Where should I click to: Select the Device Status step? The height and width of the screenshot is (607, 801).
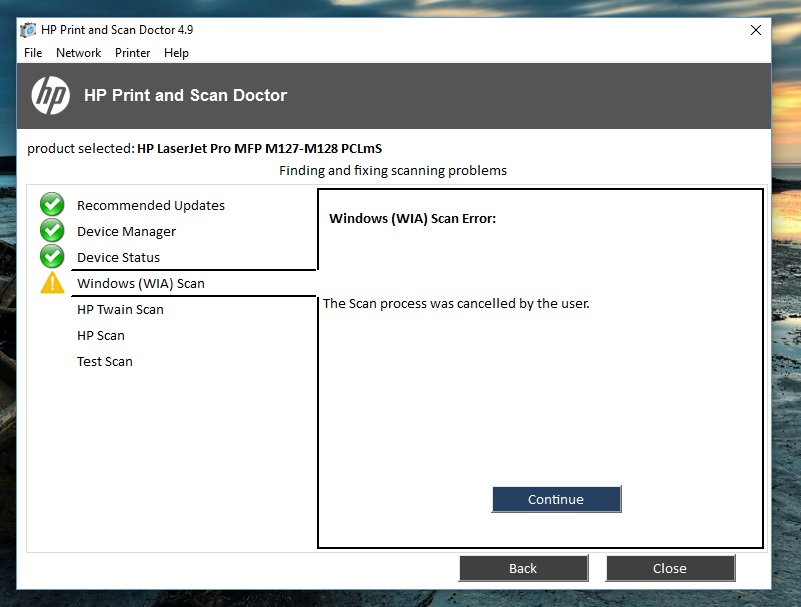[x=119, y=258]
